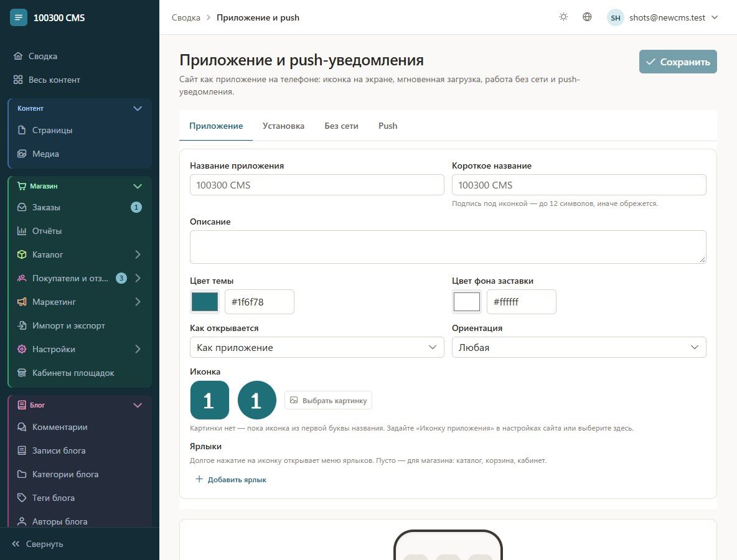The image size is (737, 560).
Task: Open the Как открывается dropdown
Action: point(317,347)
